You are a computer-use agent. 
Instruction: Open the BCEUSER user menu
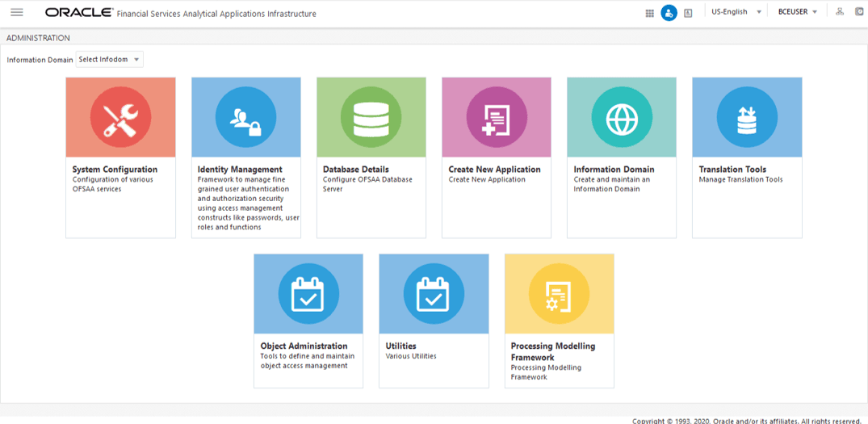(798, 11)
